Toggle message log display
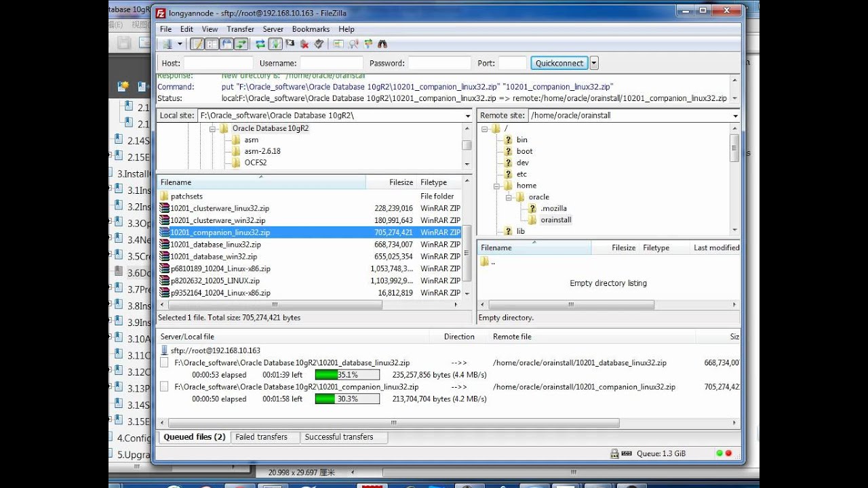The width and height of the screenshot is (868, 488). pyautogui.click(x=197, y=44)
